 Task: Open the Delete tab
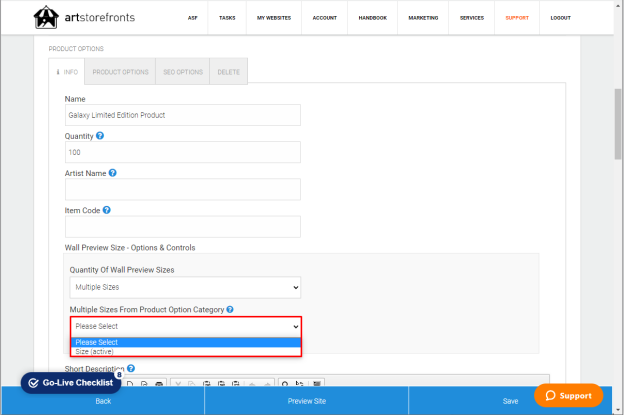(228, 72)
